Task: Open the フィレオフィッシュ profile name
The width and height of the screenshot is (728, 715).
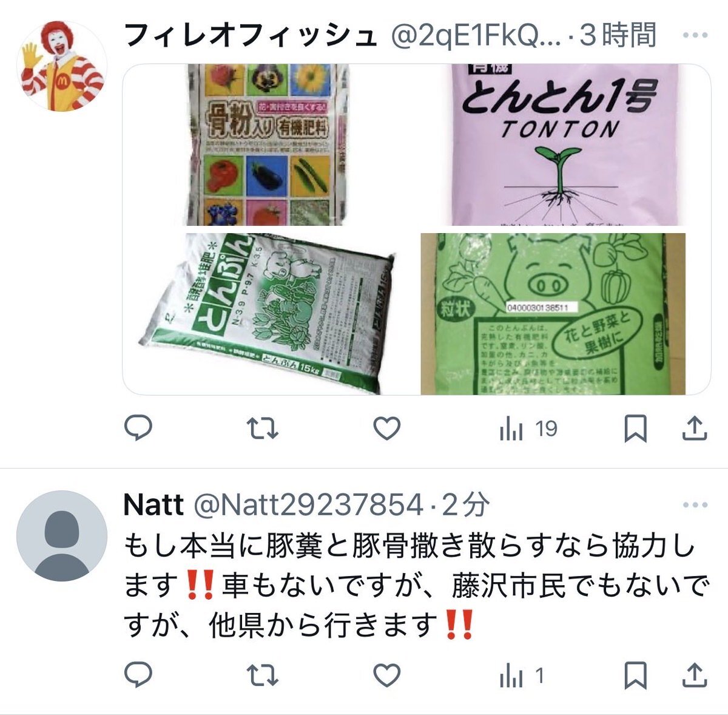Action: point(251,35)
